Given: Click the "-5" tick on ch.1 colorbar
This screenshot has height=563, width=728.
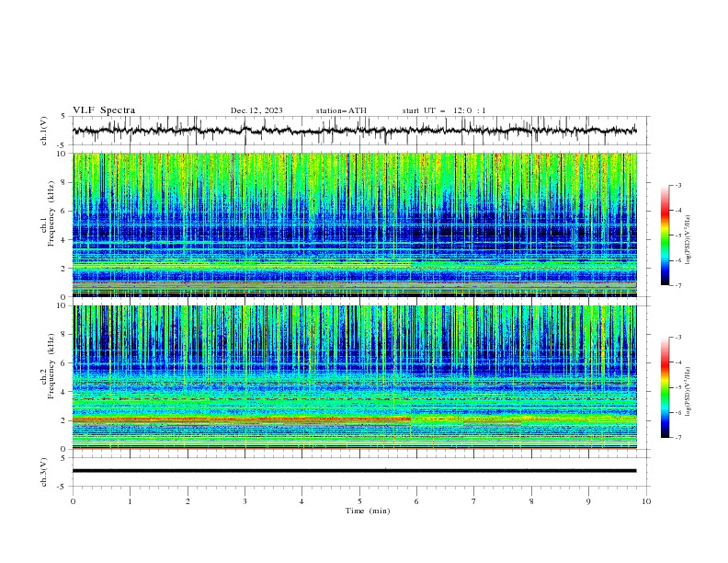Looking at the screenshot, I should tap(678, 236).
